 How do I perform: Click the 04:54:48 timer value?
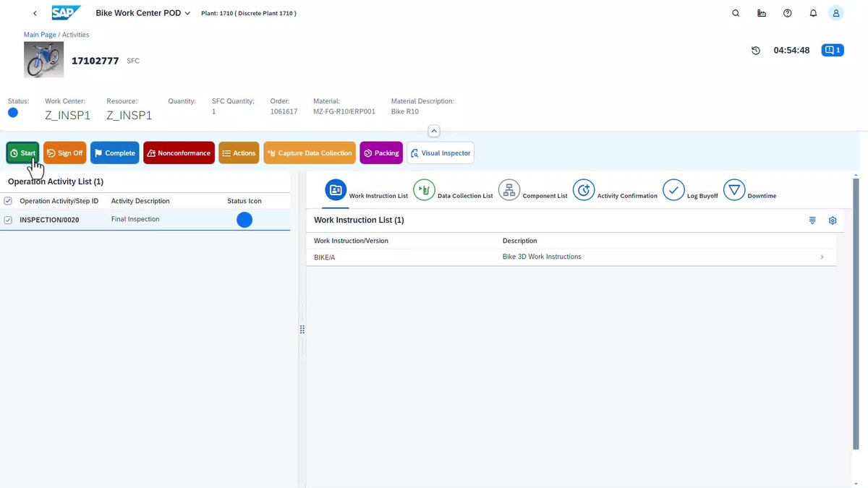(x=791, y=51)
